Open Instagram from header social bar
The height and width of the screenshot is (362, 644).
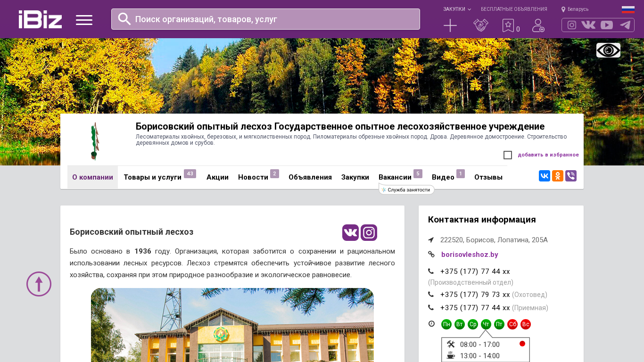(572, 25)
